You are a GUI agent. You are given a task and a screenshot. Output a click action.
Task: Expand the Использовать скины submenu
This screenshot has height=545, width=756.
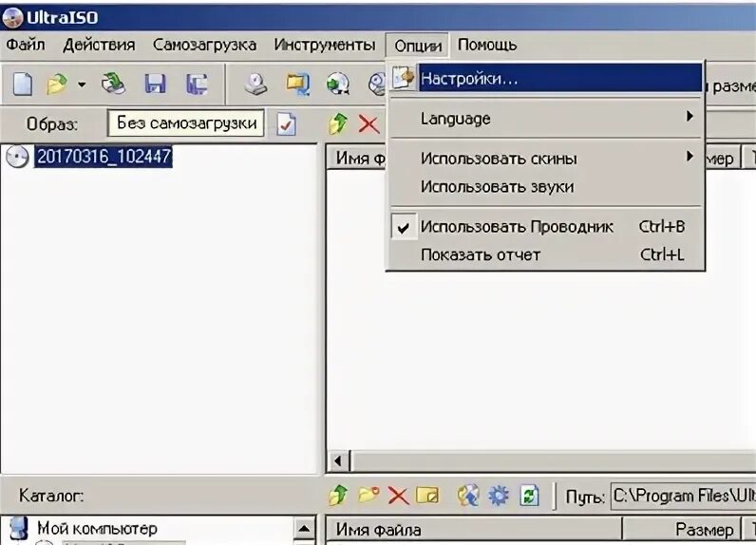point(546,158)
